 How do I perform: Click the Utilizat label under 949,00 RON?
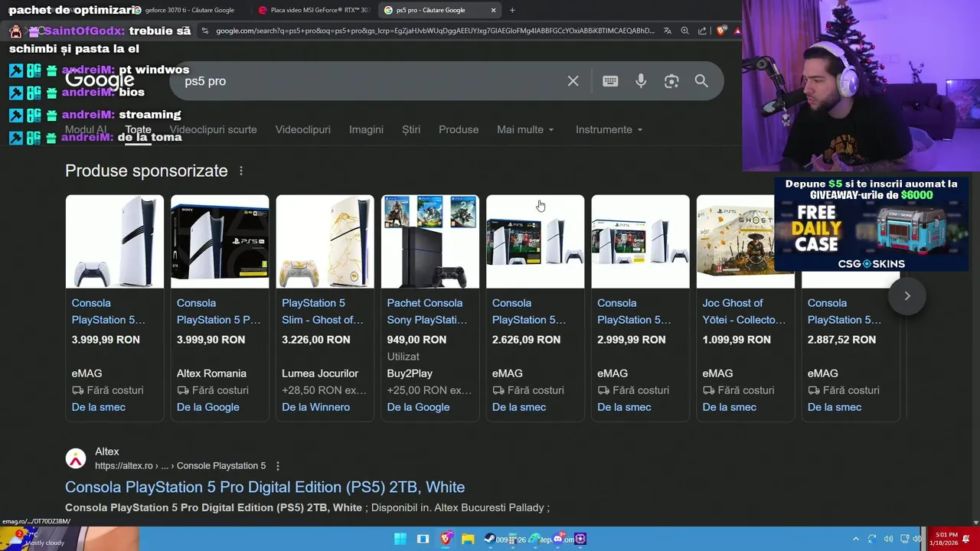pos(403,357)
